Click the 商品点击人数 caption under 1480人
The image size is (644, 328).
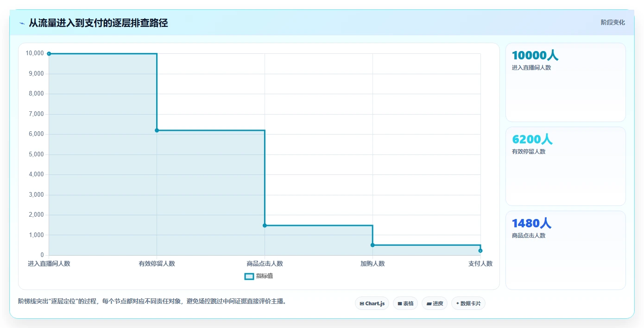529,236
